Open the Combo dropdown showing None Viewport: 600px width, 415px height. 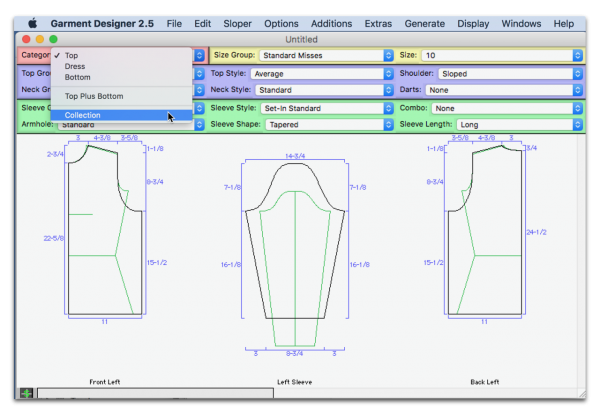pos(507,108)
